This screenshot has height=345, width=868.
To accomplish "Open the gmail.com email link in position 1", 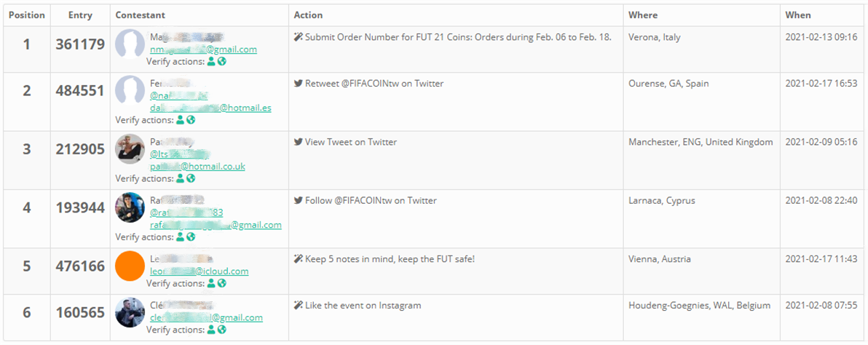I will point(203,49).
